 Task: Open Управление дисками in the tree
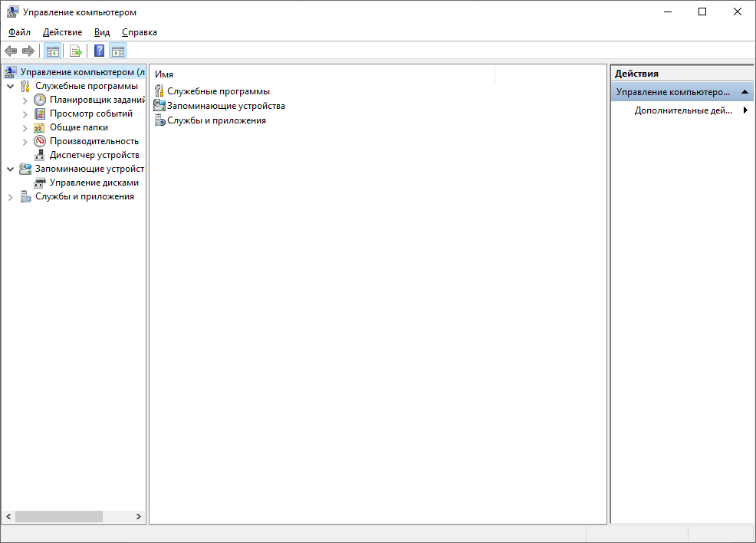[x=94, y=183]
